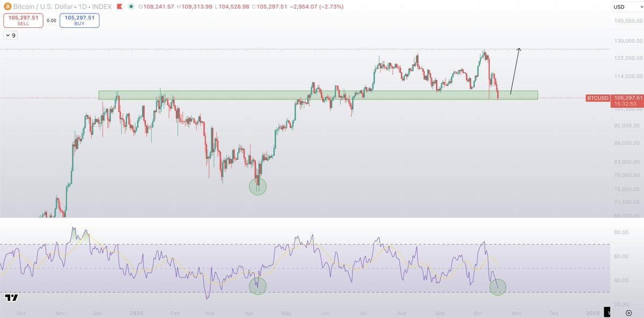The height and width of the screenshot is (318, 644).
Task: Click the Bitcoin / U.S. Dollar symbol title
Action: coord(46,7)
